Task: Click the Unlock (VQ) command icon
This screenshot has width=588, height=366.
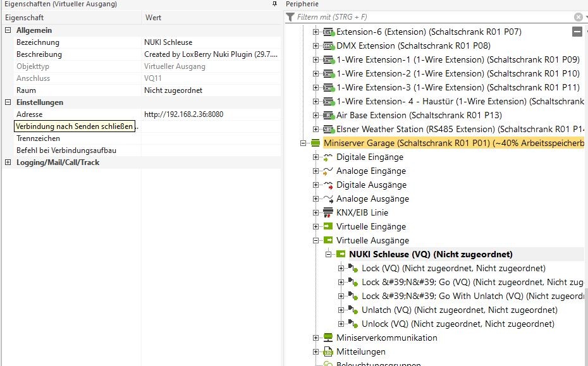Action: [353, 324]
